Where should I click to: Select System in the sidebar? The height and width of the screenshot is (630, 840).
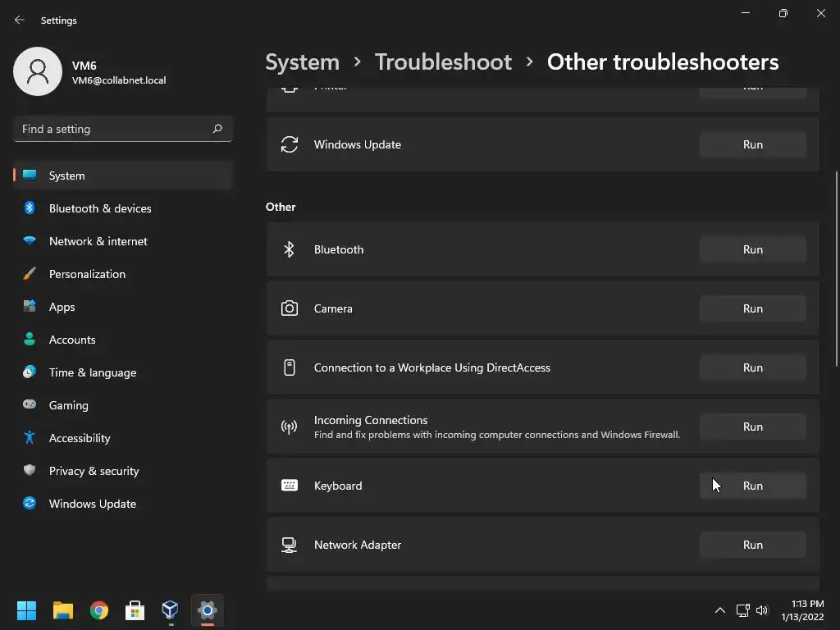coord(123,176)
